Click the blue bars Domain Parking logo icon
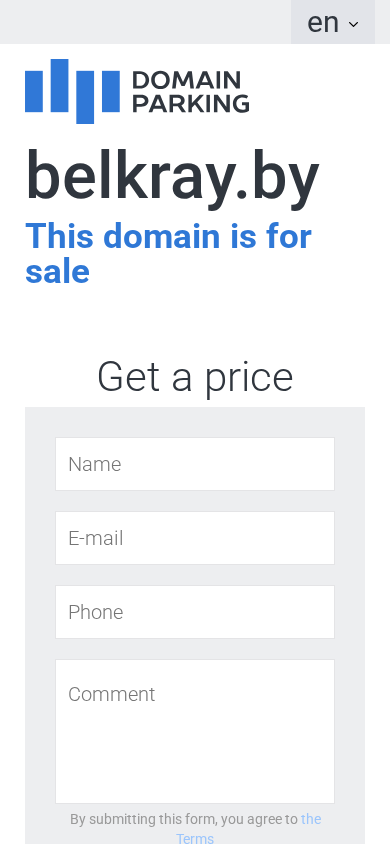The image size is (390, 844). [x=73, y=91]
